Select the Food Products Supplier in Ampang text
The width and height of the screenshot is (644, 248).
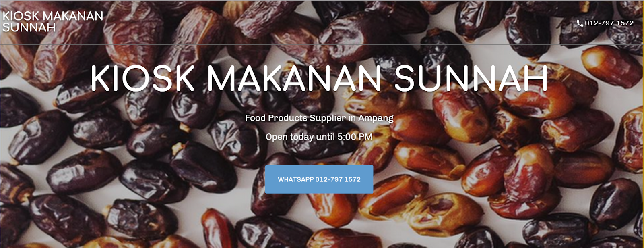(319, 118)
